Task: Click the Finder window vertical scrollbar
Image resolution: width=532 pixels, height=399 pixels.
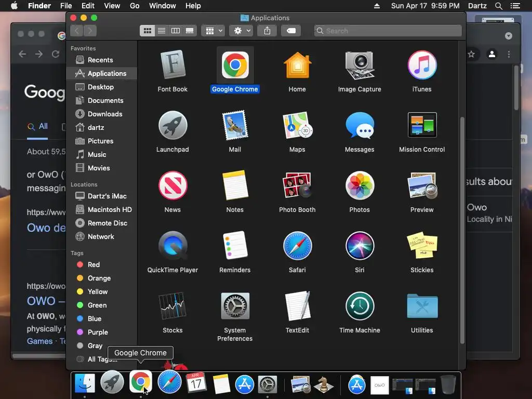Action: point(462,230)
